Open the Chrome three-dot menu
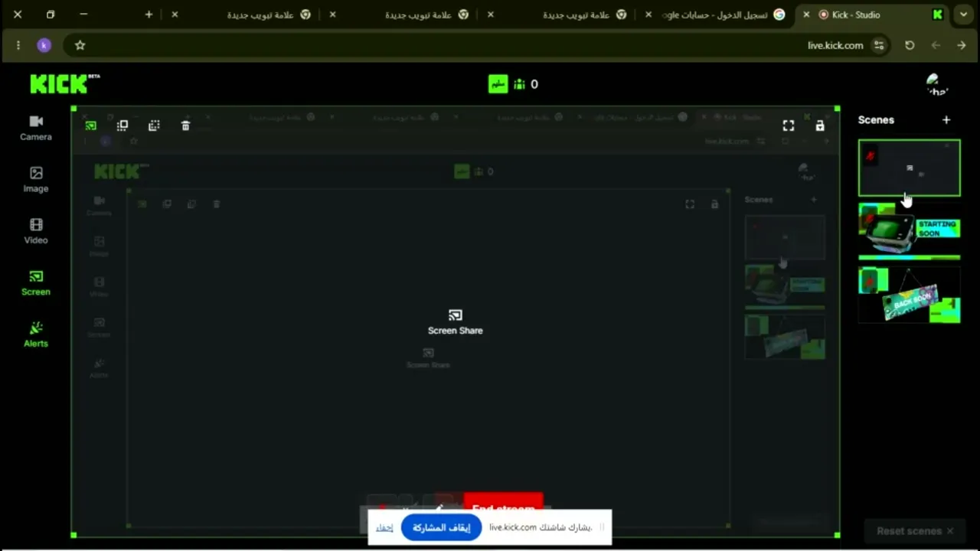Image resolution: width=980 pixels, height=551 pixels. [x=18, y=45]
